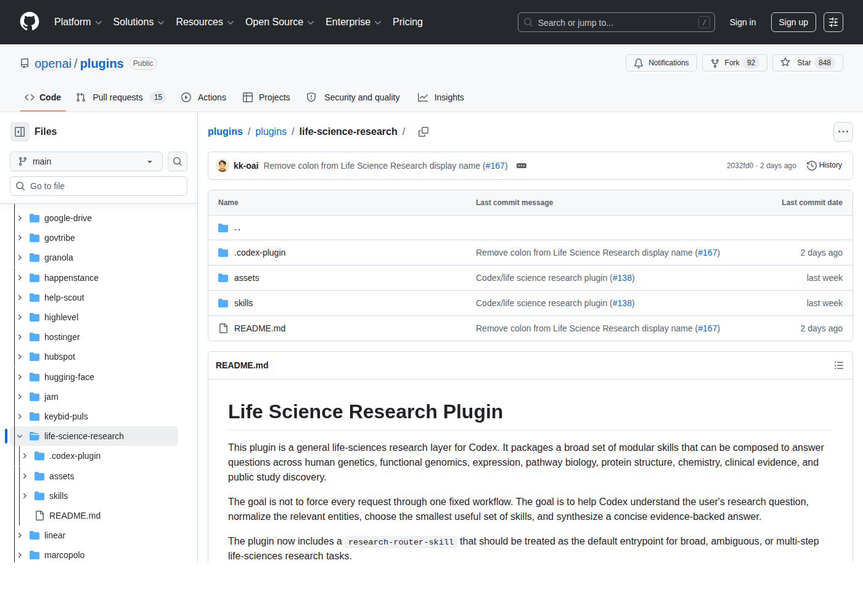Expand the hugging-face folder chevron
863x616 pixels.
pyautogui.click(x=20, y=377)
